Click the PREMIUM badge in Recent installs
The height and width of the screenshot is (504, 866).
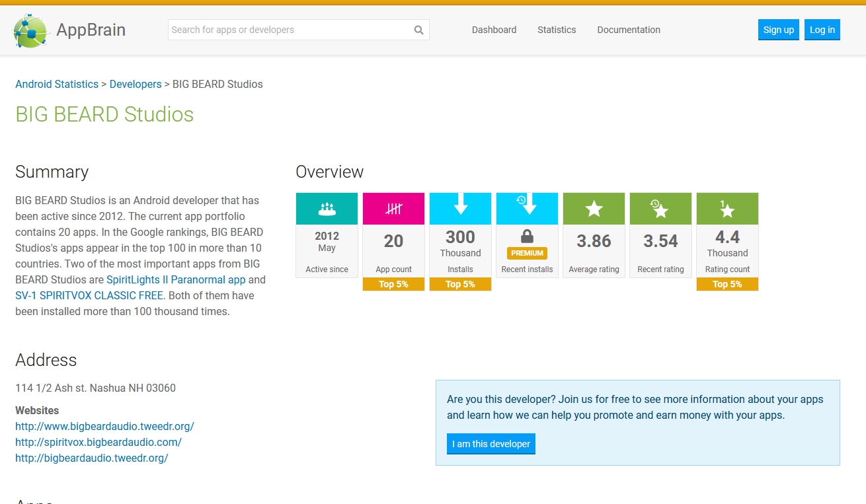[527, 253]
